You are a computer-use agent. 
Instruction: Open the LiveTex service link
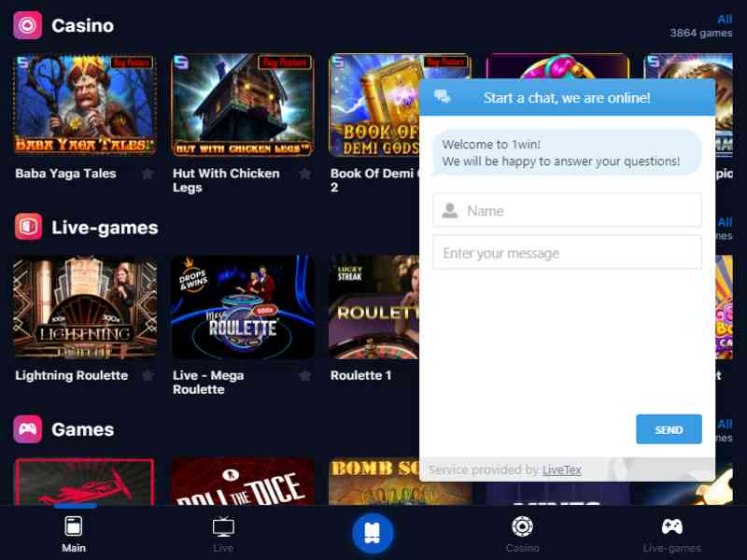[x=562, y=470]
